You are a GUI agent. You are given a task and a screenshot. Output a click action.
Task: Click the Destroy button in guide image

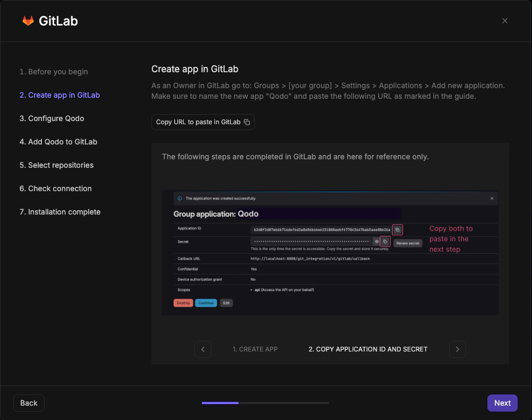183,303
